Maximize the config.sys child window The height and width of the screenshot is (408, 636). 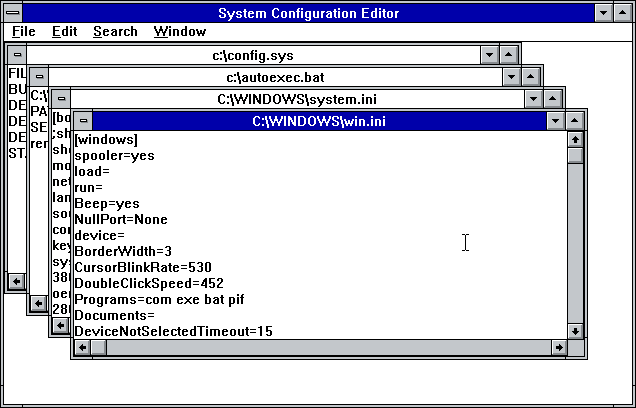click(509, 55)
